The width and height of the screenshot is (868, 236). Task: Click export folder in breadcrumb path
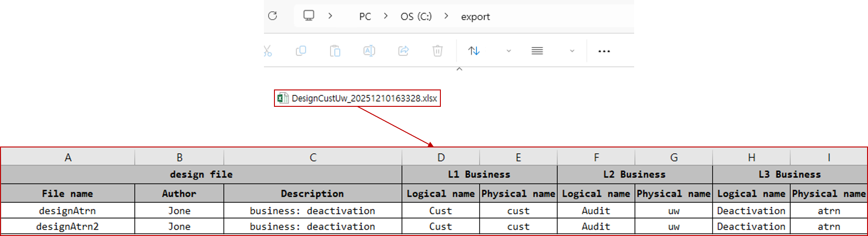(x=475, y=17)
